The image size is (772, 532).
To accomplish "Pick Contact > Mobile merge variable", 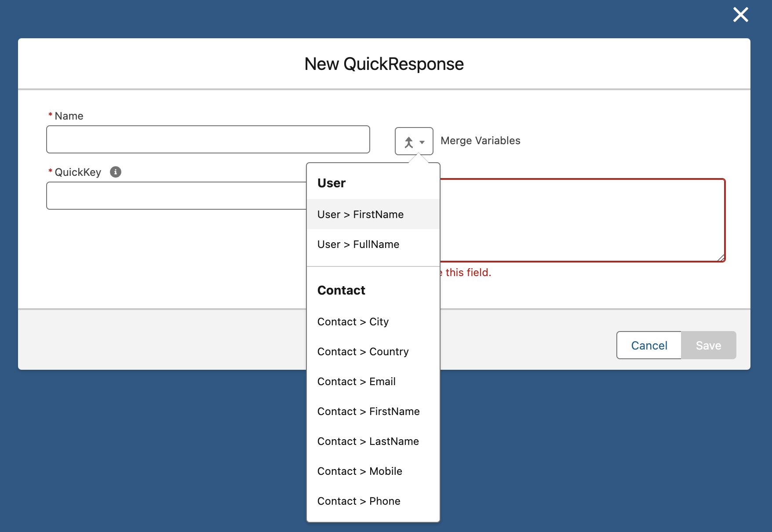I will tap(373, 471).
